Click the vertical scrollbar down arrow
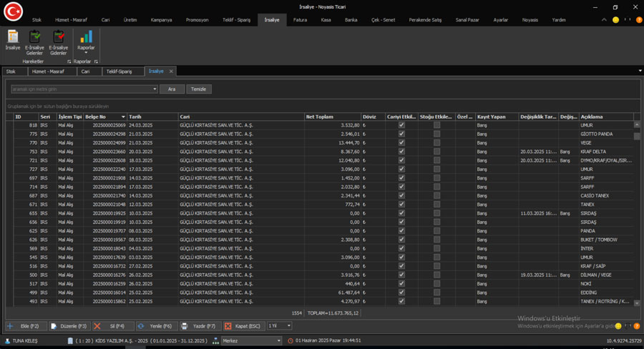Screen dimensions: 644x349 coord(637,303)
